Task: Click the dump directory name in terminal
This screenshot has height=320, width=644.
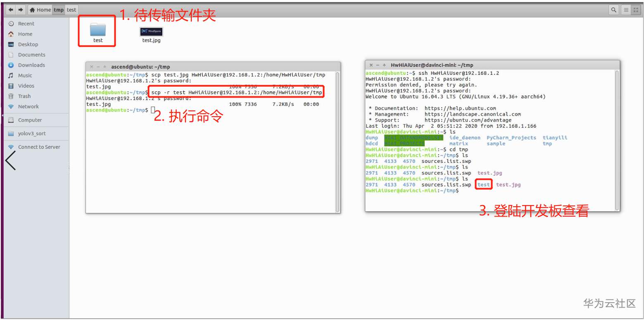Action: pyautogui.click(x=372, y=138)
